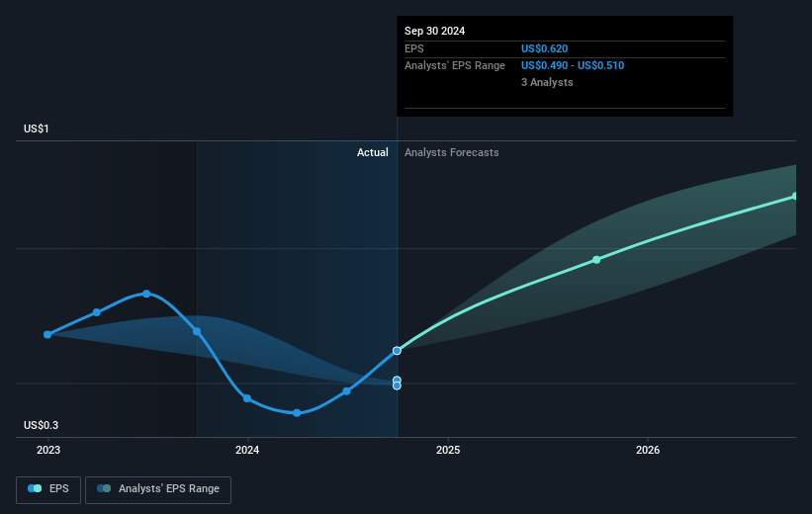The image size is (812, 514).
Task: Click the forecast point before 2026
Action: click(596, 260)
